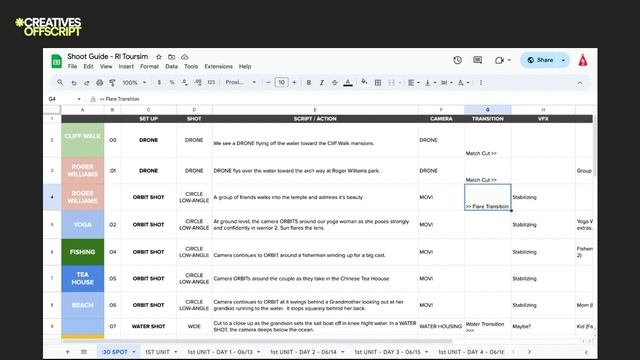
Task: Click the merge cells icon
Action: pyautogui.click(x=391, y=82)
